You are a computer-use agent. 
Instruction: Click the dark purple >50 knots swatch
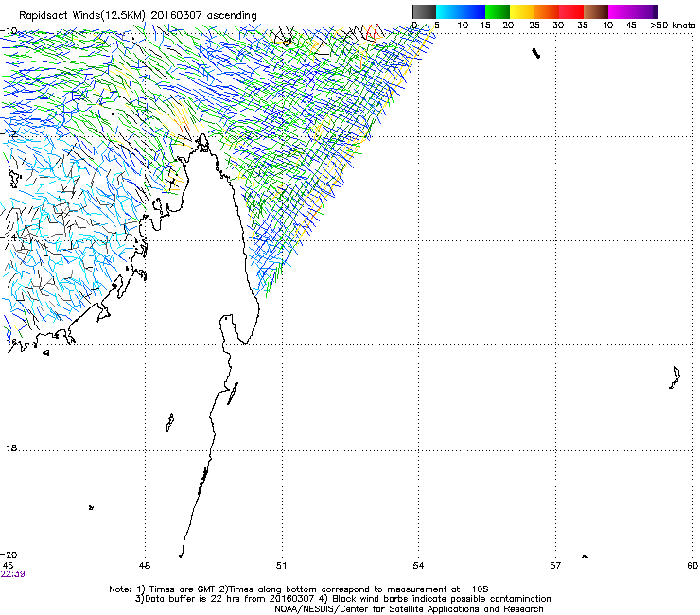click(656, 11)
